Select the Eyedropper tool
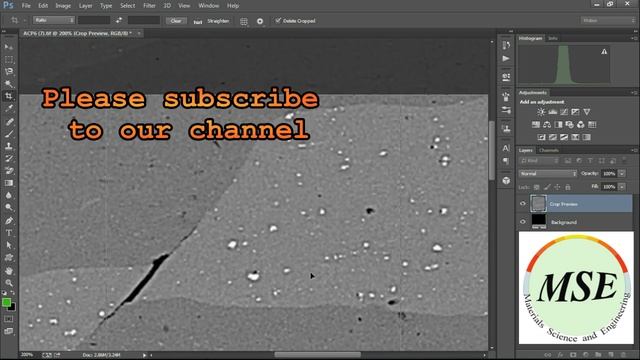This screenshot has height=360, width=640. coord(9,109)
